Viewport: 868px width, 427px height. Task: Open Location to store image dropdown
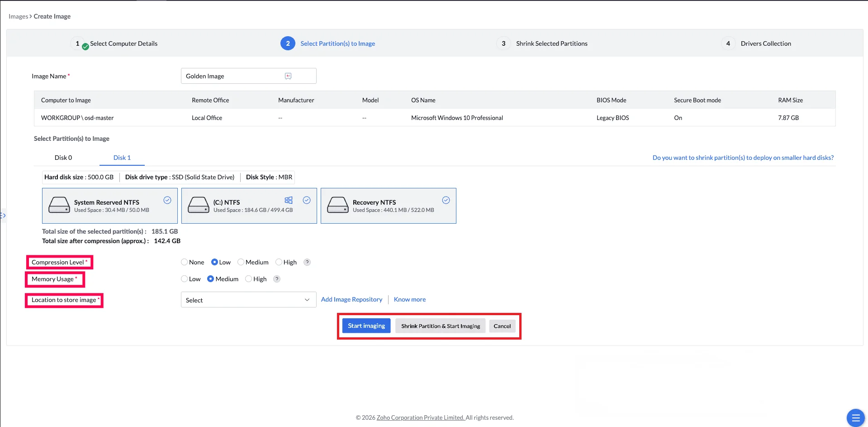pyautogui.click(x=248, y=300)
